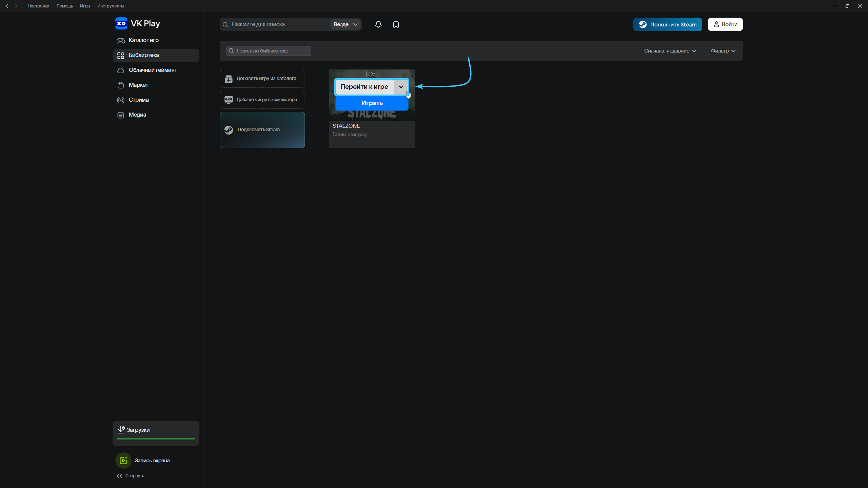
Task: Open the Игры menu
Action: point(85,6)
